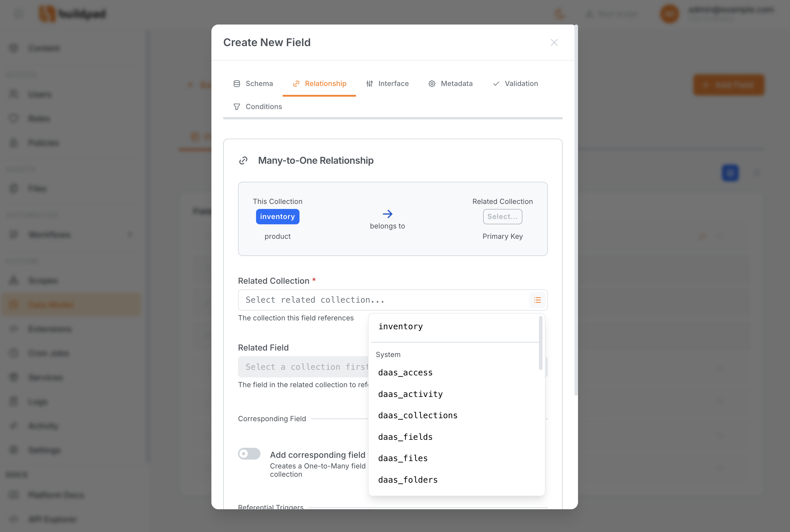Choose daas_activity from the list
Screen dimensions: 790x532
point(455,394)
